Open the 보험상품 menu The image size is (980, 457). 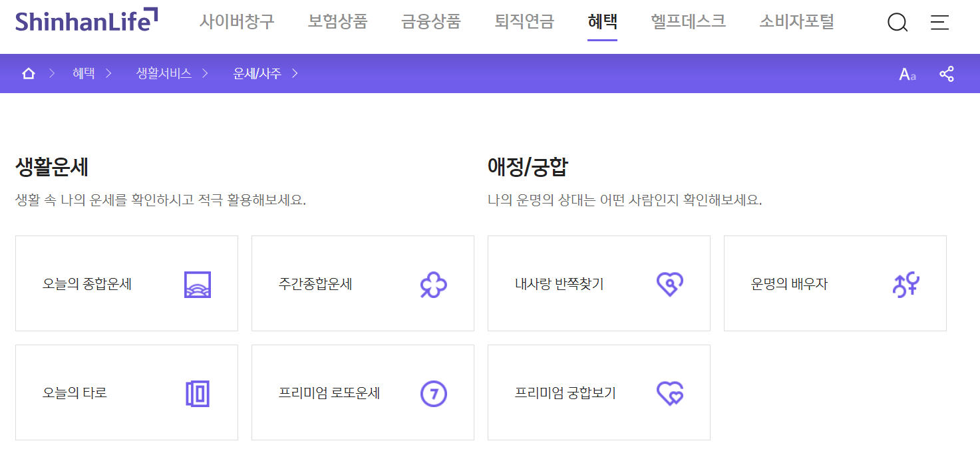coord(338,21)
